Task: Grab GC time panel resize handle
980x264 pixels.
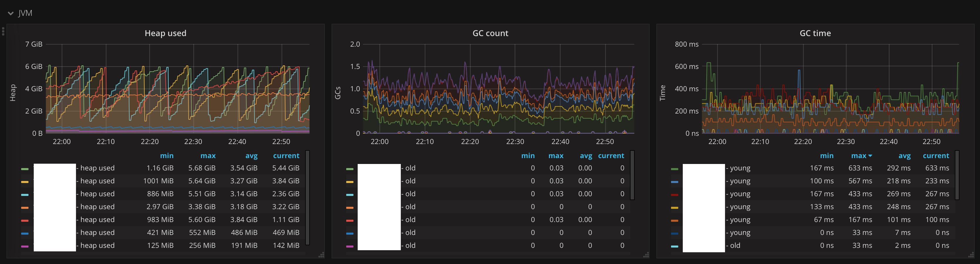Action: (971, 255)
